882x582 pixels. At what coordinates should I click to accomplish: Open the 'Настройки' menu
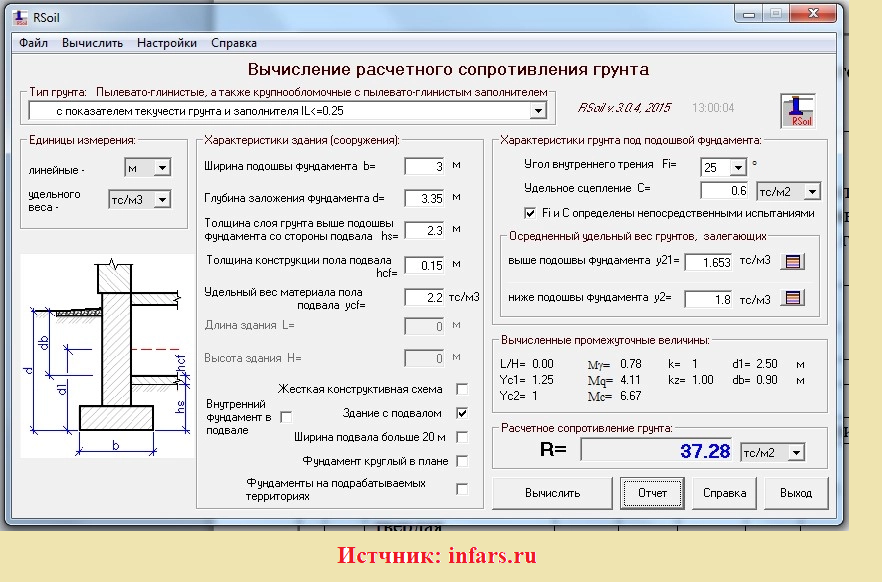[x=167, y=43]
